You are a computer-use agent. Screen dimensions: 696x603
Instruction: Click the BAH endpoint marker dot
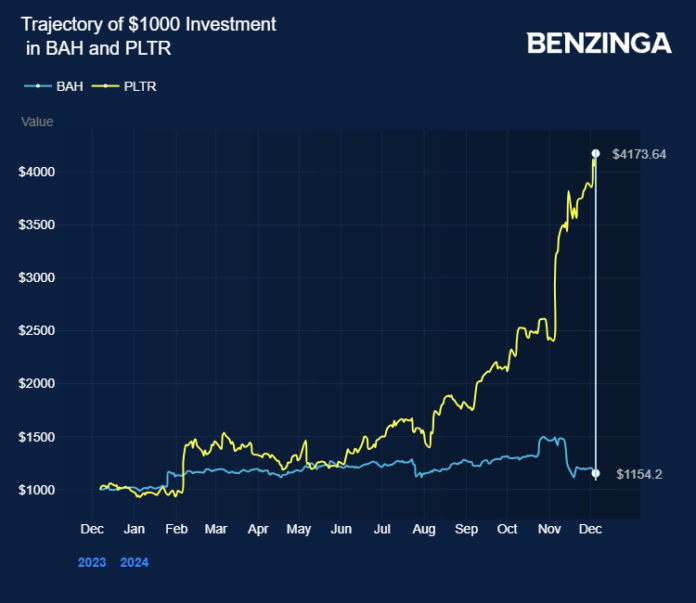tap(596, 473)
